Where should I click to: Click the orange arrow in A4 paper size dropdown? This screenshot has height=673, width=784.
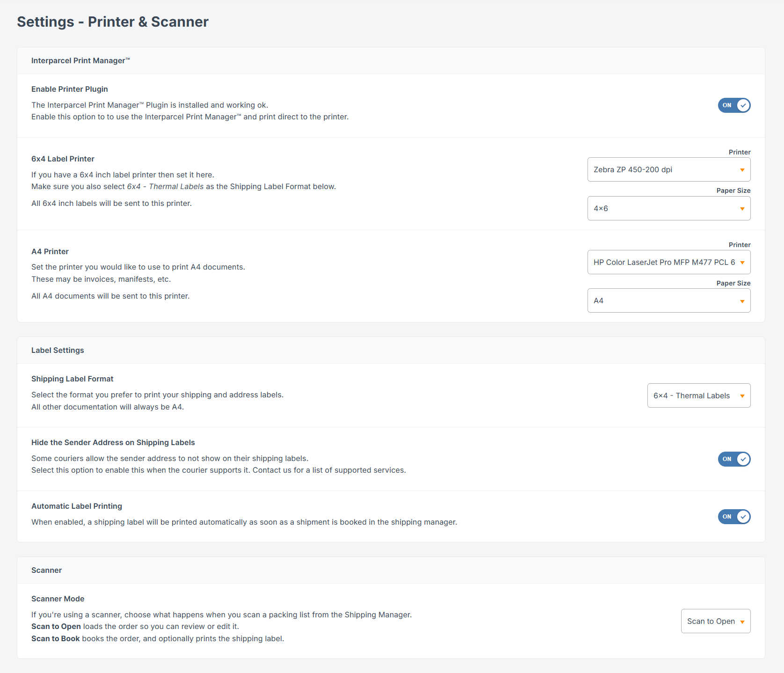click(742, 301)
